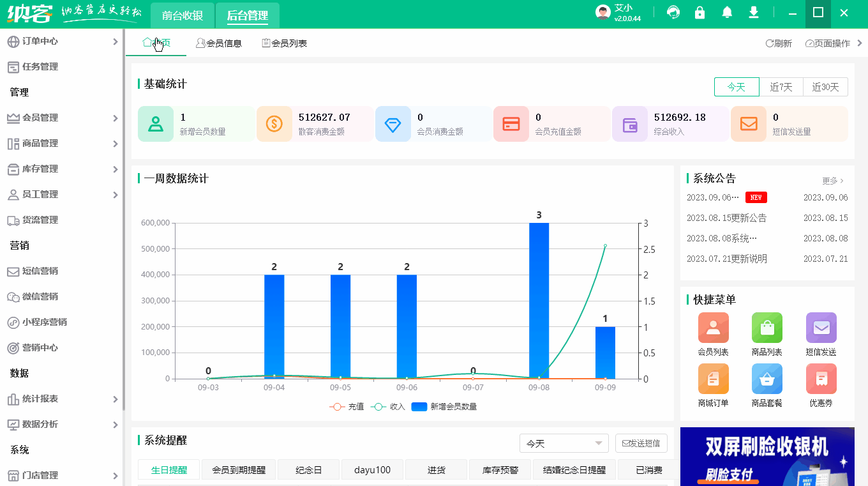Select the 库存预警 reminder filter
This screenshot has width=868, height=486.
pyautogui.click(x=500, y=469)
